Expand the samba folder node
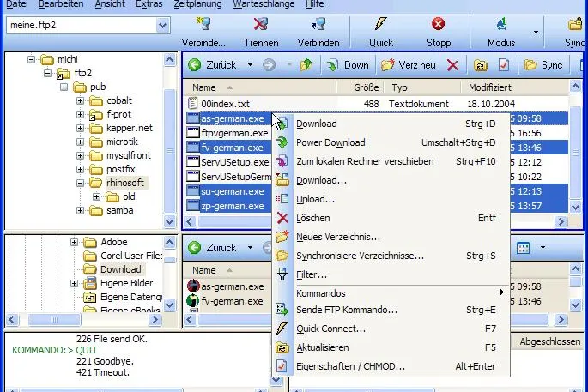The image size is (588, 392). click(x=80, y=211)
